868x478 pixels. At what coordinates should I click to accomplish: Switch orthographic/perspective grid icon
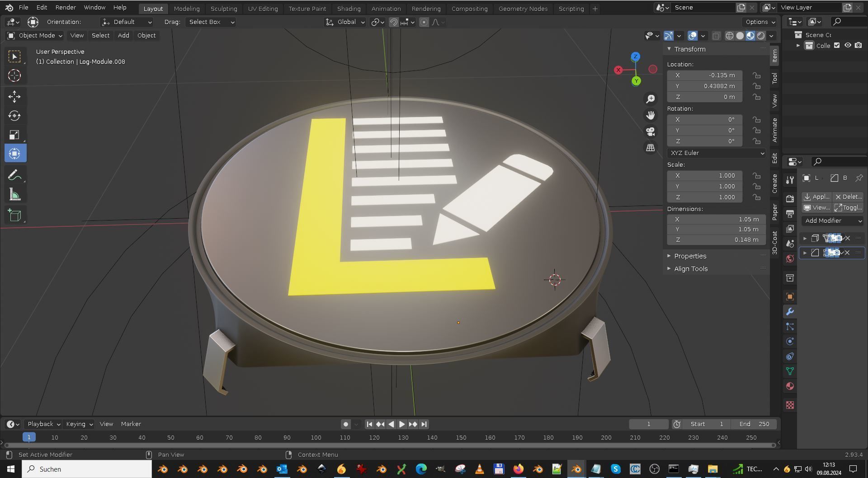pos(650,148)
